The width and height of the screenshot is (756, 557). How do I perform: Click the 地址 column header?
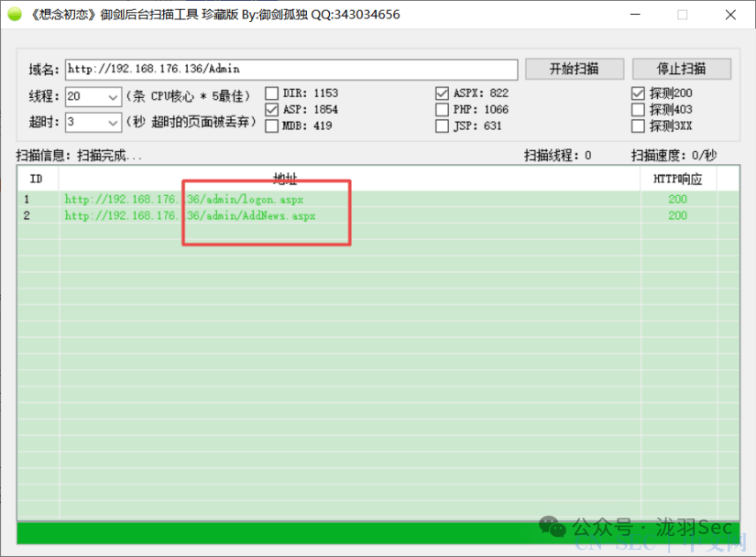(349, 179)
